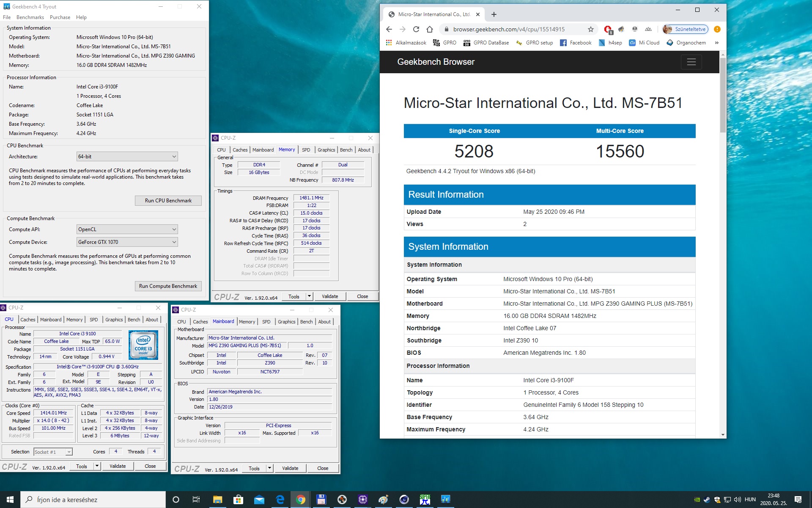
Task: Switch to Memory tab in Mainboard CPU-Z window
Action: pos(247,322)
